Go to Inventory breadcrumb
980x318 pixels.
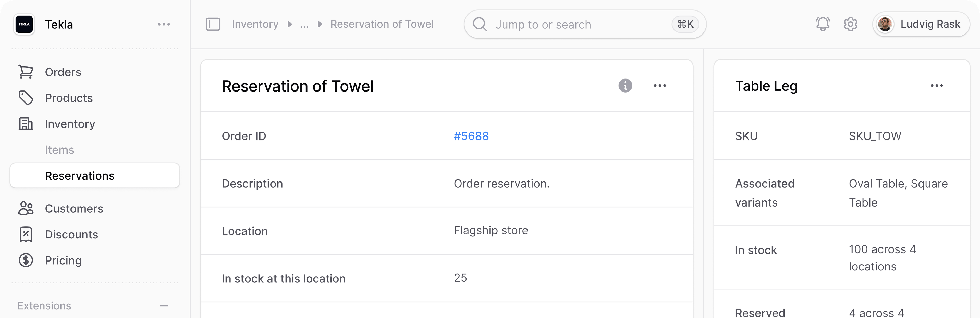[x=255, y=24]
